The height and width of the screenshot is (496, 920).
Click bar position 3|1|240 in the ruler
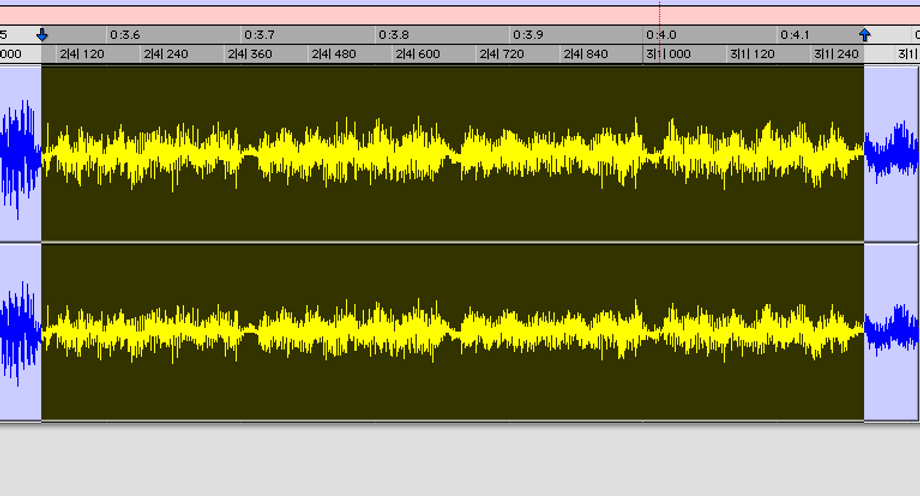tap(836, 54)
